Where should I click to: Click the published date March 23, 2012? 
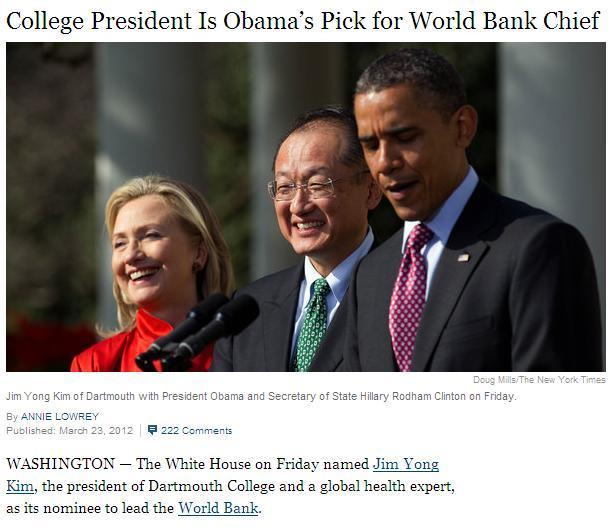click(x=96, y=431)
